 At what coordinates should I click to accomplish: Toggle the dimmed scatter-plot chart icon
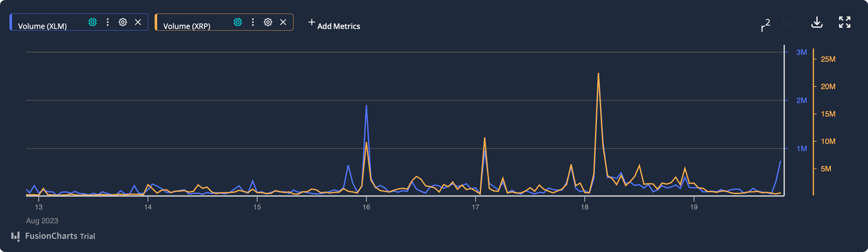click(x=789, y=23)
